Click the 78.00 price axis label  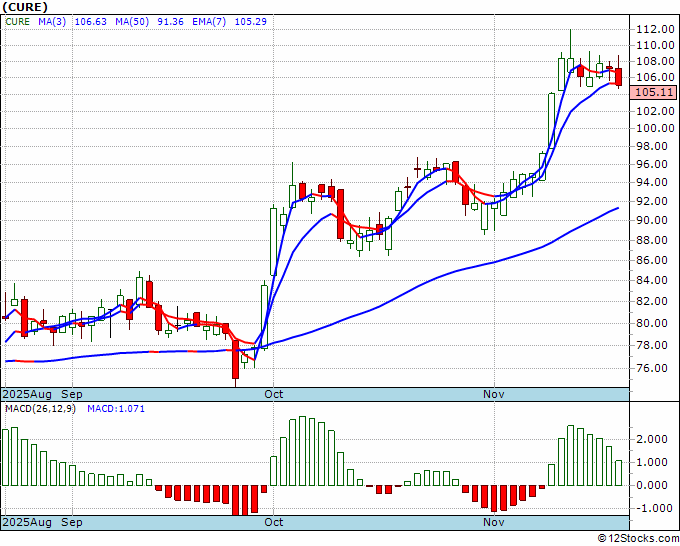(x=651, y=346)
